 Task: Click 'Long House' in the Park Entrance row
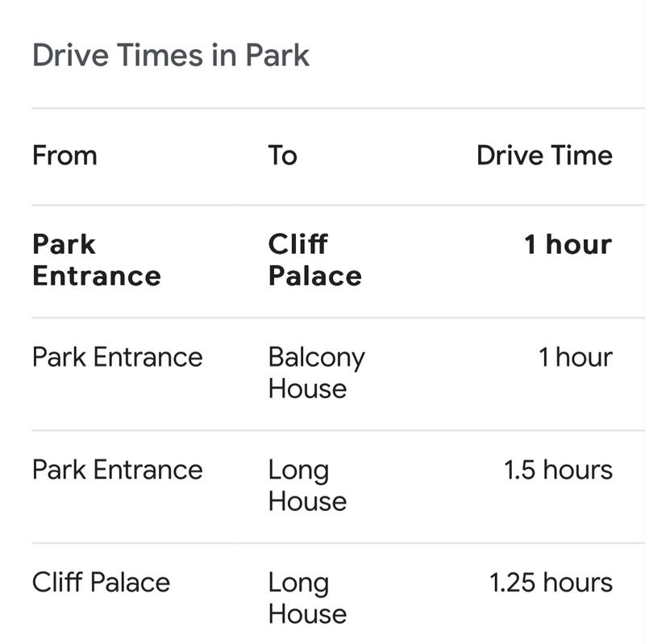[x=308, y=485]
